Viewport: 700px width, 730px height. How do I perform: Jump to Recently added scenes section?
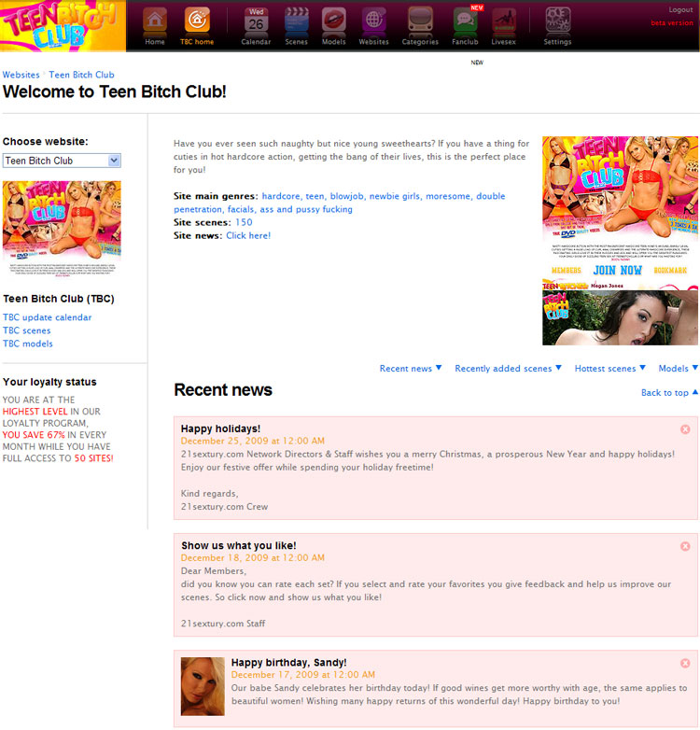click(509, 368)
